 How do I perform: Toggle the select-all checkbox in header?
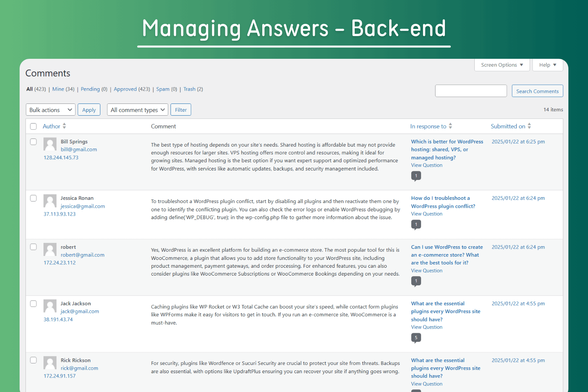tap(33, 126)
